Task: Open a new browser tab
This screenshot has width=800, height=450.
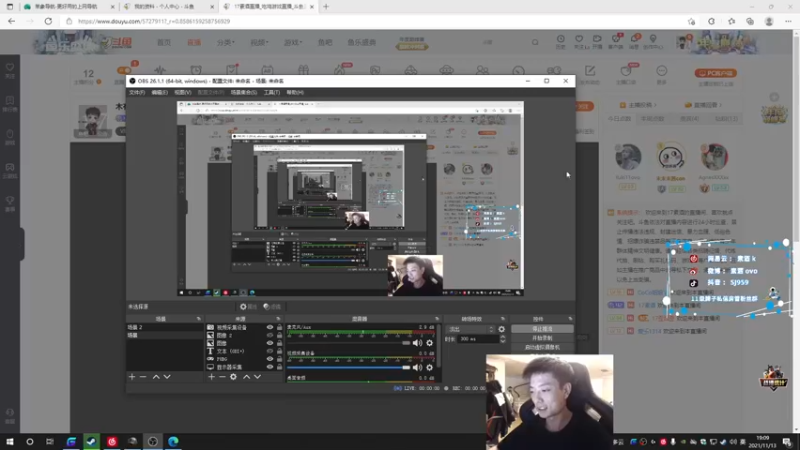Action: (326, 7)
